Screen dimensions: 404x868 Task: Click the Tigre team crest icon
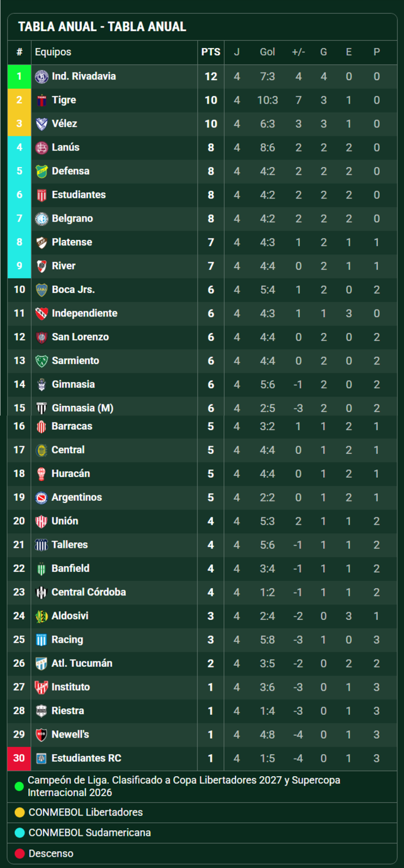[x=42, y=101]
